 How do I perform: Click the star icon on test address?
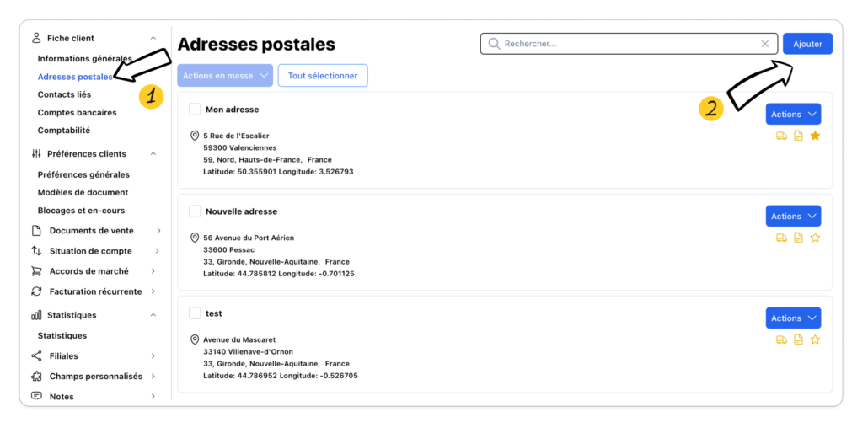tap(815, 339)
